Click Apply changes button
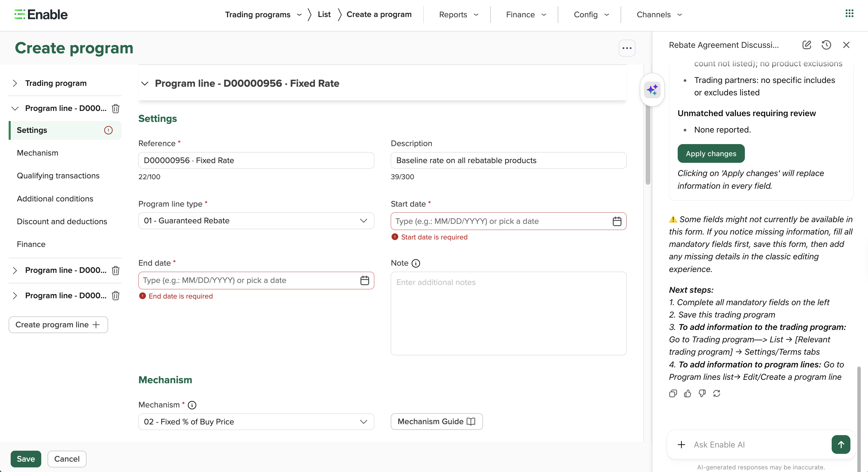 711,154
